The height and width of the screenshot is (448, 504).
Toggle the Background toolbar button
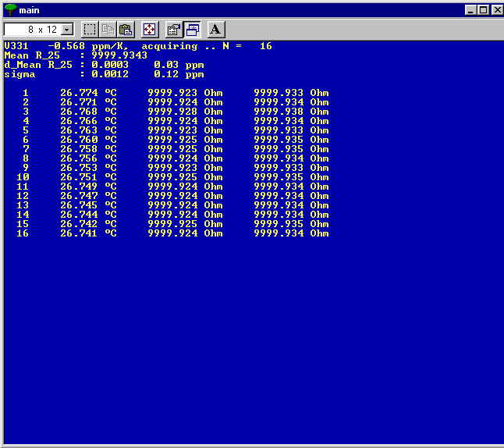[x=192, y=30]
